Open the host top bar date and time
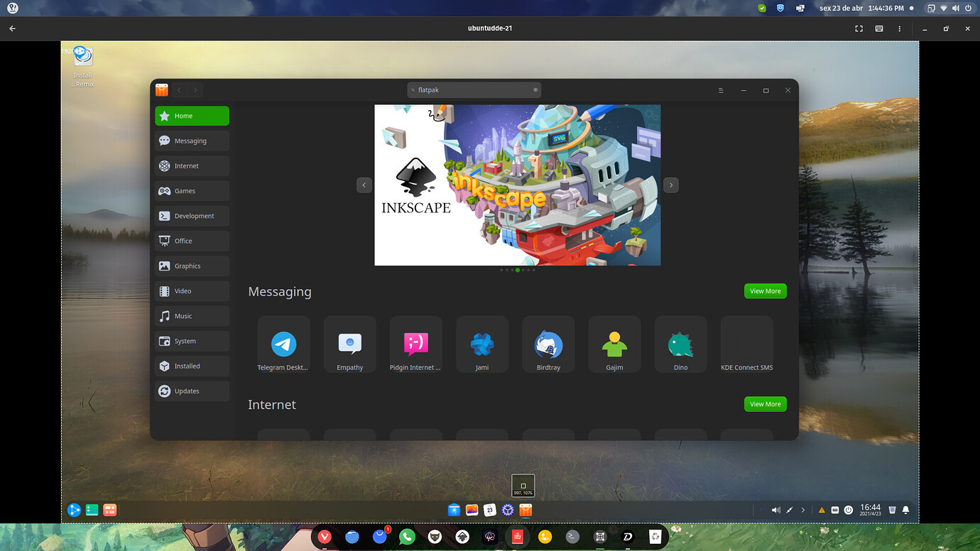This screenshot has width=980, height=551. click(x=861, y=9)
